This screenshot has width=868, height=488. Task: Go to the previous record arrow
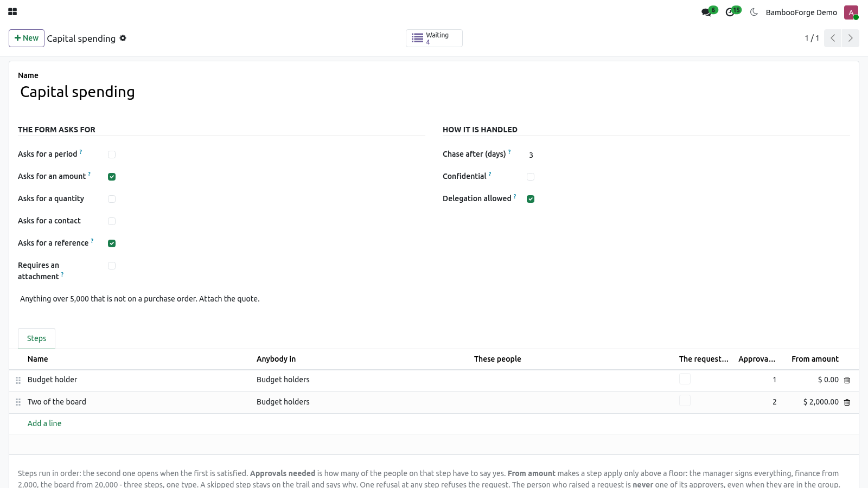[833, 38]
